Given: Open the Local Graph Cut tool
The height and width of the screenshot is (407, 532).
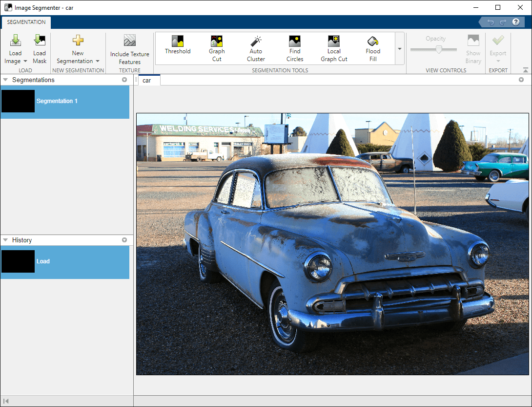Looking at the screenshot, I should (334, 48).
